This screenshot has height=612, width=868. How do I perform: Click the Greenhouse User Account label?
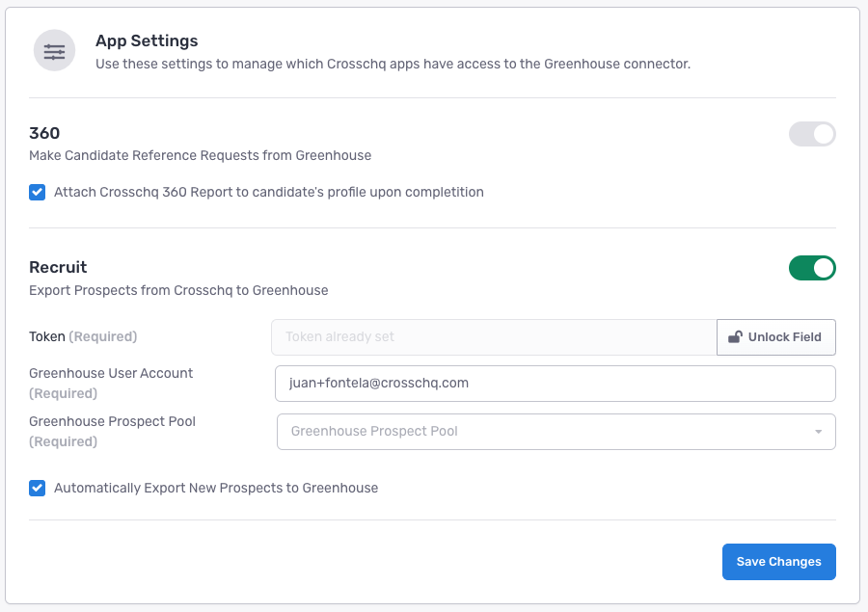[111, 383]
